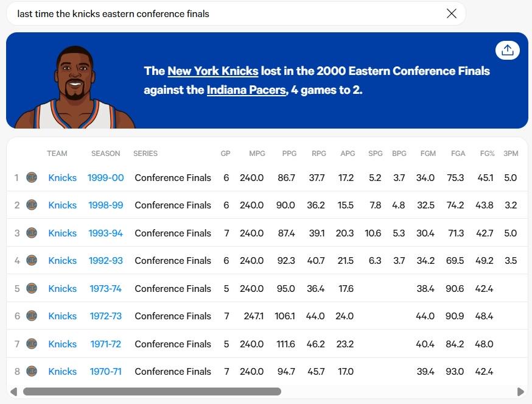This screenshot has height=404, width=532.
Task: Clear the search query with the X icon
Action: coord(451,13)
